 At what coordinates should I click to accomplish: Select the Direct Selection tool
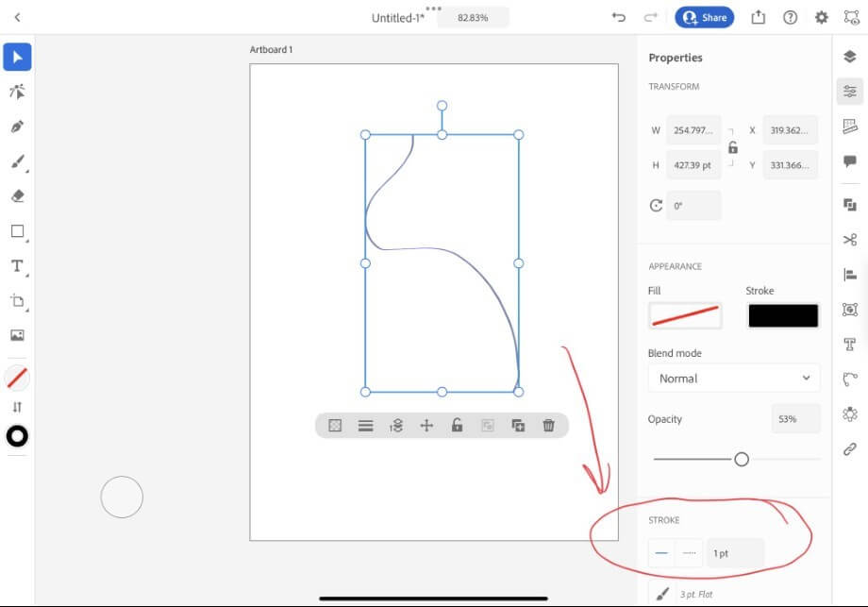17,92
